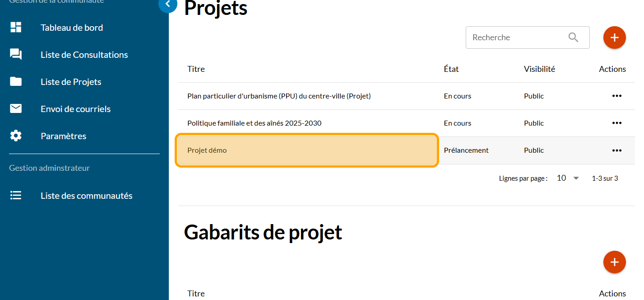Open actions menu for Projet démo
Image resolution: width=644 pixels, height=300 pixels.
[x=616, y=150]
